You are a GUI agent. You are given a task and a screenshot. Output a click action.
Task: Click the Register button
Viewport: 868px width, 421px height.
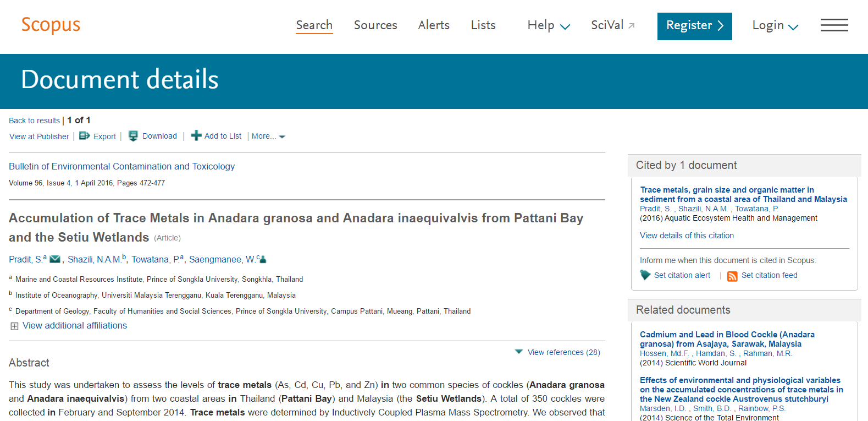[x=694, y=26]
